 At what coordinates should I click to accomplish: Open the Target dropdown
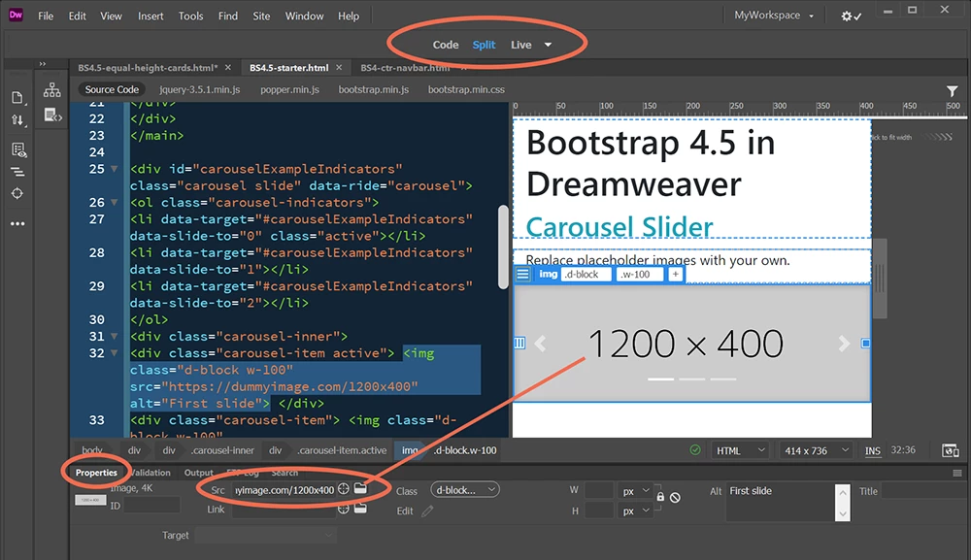tap(266, 535)
